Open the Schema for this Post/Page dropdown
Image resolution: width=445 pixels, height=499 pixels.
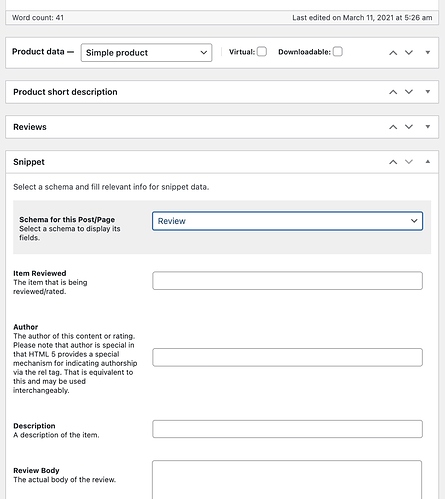tap(287, 221)
